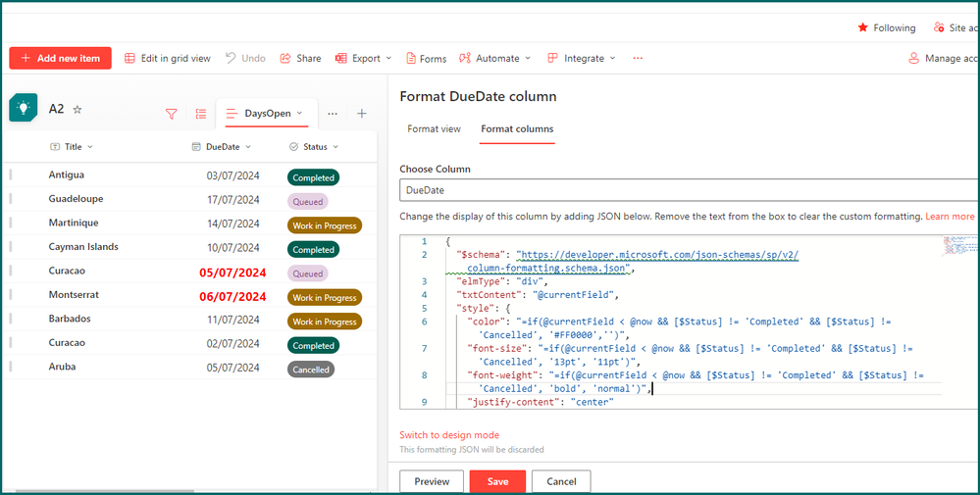This screenshot has height=495, width=980.
Task: Open Title column header menu
Action: point(72,147)
